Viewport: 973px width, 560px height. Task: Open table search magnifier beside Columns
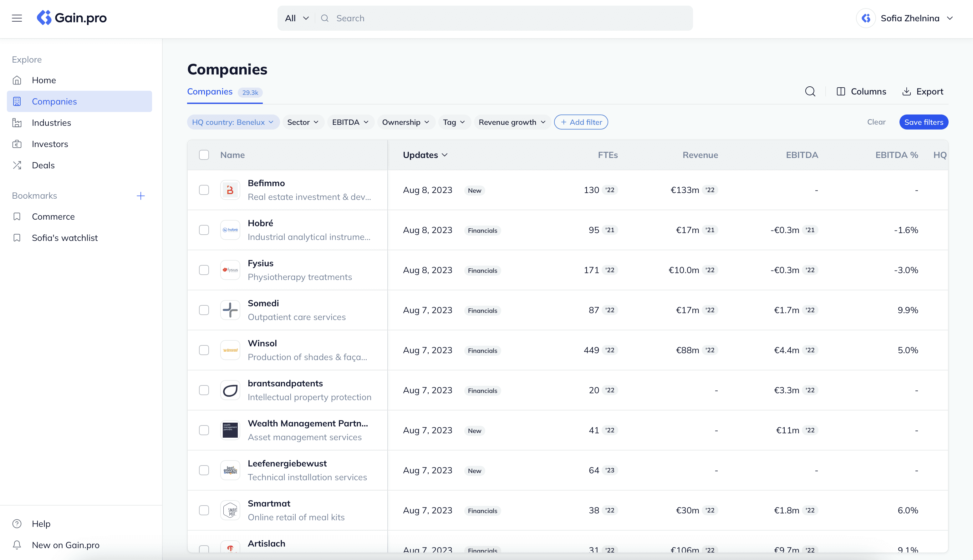pos(810,91)
